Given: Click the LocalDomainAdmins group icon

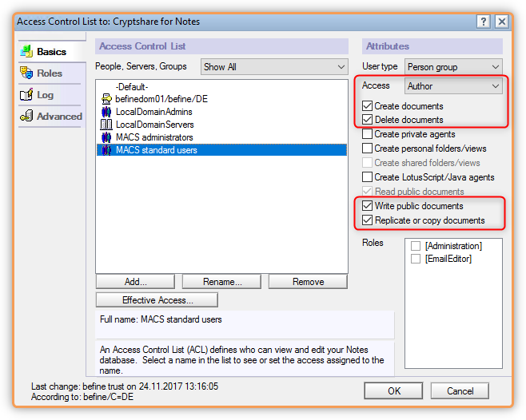Looking at the screenshot, I should [x=106, y=112].
